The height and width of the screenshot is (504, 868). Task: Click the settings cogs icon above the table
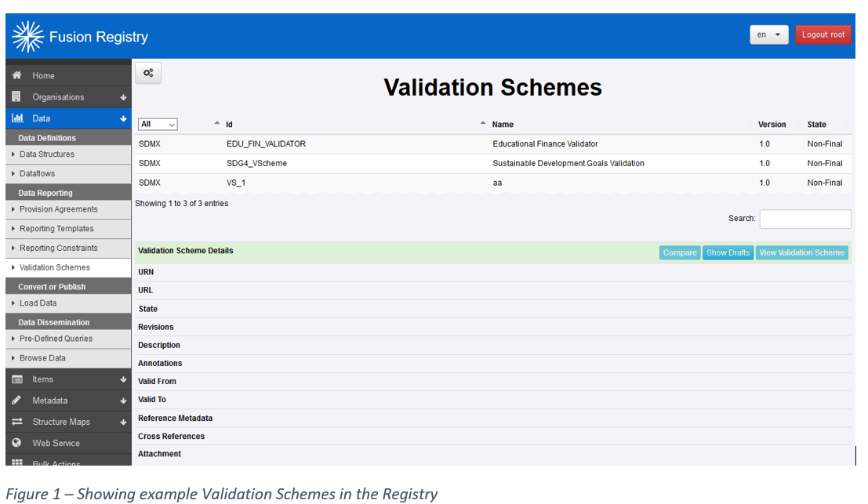[148, 72]
